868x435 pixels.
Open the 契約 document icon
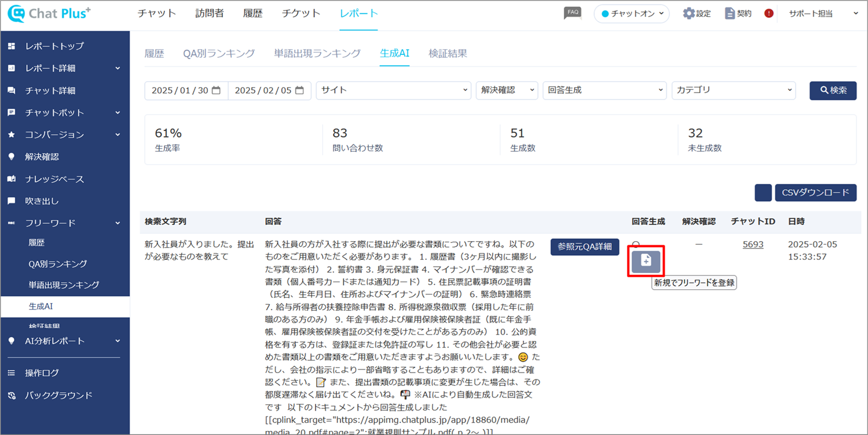[x=730, y=13]
